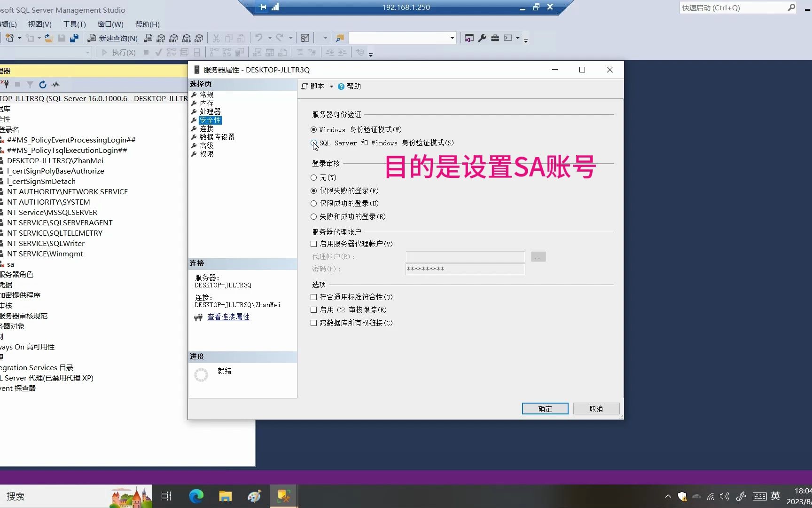Click the MDX query icon
The height and width of the screenshot is (508, 812).
161,38
